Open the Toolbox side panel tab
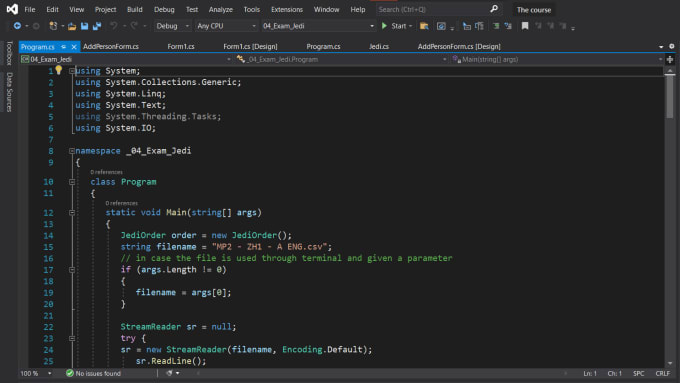The width and height of the screenshot is (680, 383). pyautogui.click(x=9, y=53)
